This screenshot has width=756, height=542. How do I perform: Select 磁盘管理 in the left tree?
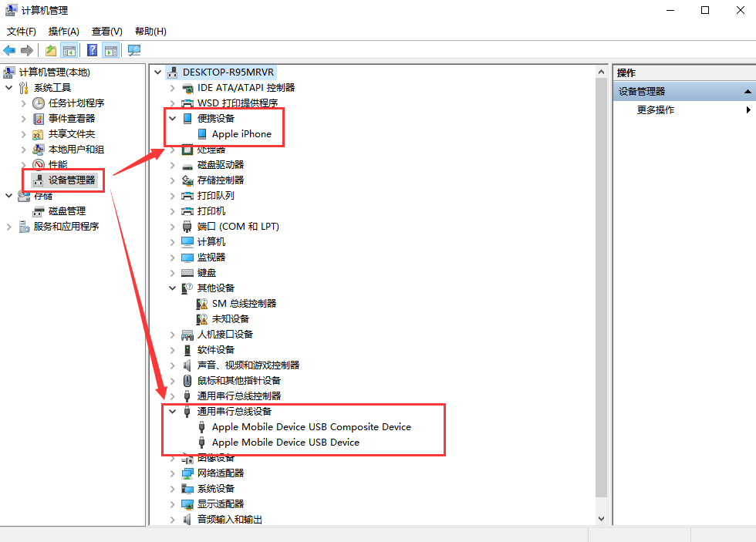[67, 211]
